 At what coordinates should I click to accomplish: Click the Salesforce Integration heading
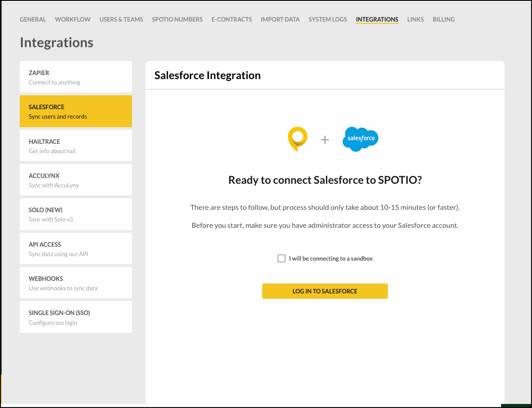(207, 75)
